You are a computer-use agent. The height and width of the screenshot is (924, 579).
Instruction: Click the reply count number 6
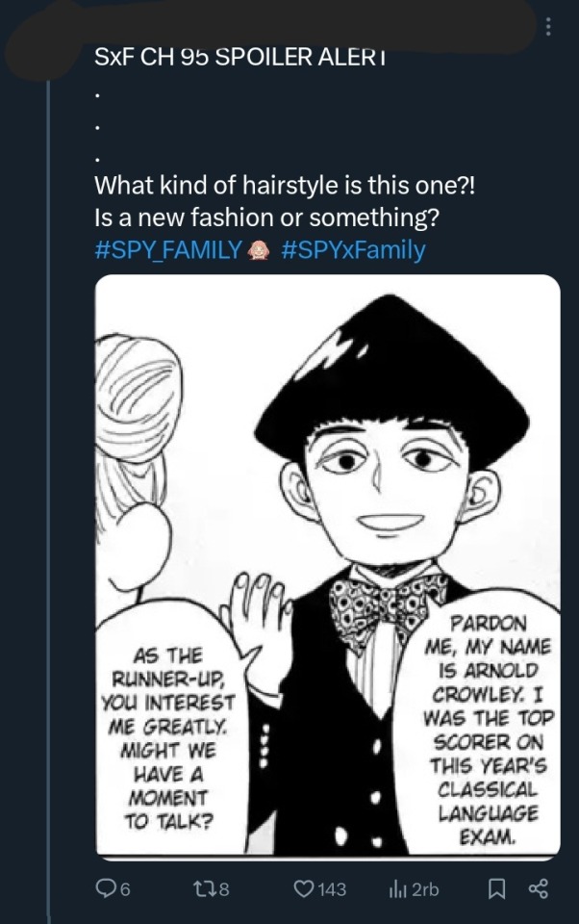pos(126,890)
